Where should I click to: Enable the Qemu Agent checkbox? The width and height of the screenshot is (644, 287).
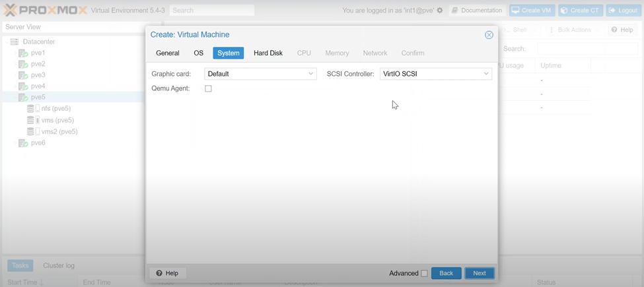pyautogui.click(x=208, y=88)
